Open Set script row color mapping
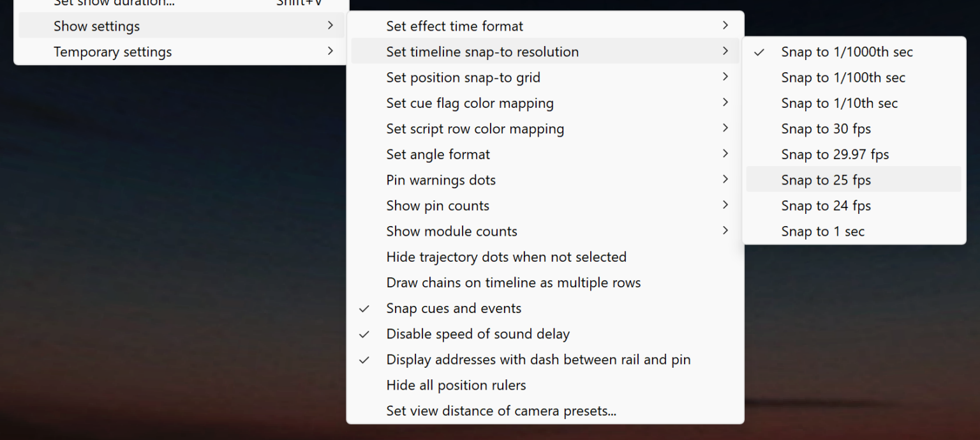Viewport: 980px width, 440px height. (475, 129)
